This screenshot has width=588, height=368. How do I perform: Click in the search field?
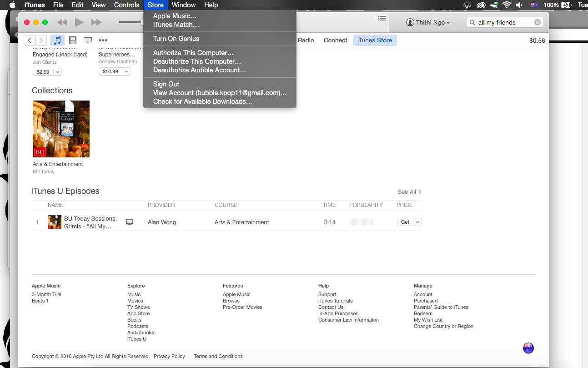pyautogui.click(x=505, y=22)
